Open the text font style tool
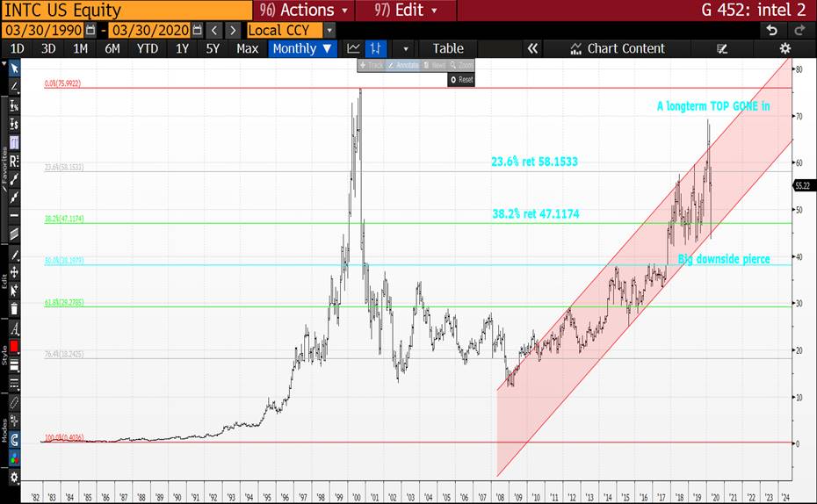The width and height of the screenshot is (817, 504). tap(14, 329)
